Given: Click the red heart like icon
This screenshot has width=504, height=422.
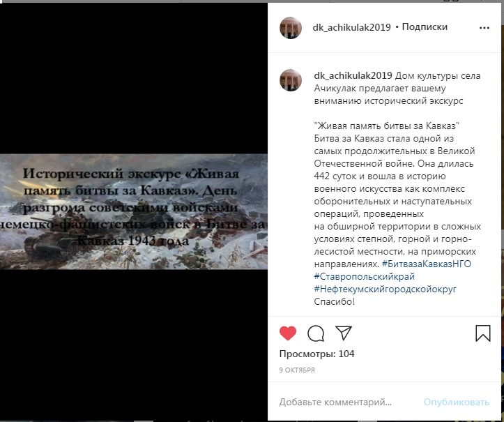Looking at the screenshot, I should pyautogui.click(x=288, y=333).
